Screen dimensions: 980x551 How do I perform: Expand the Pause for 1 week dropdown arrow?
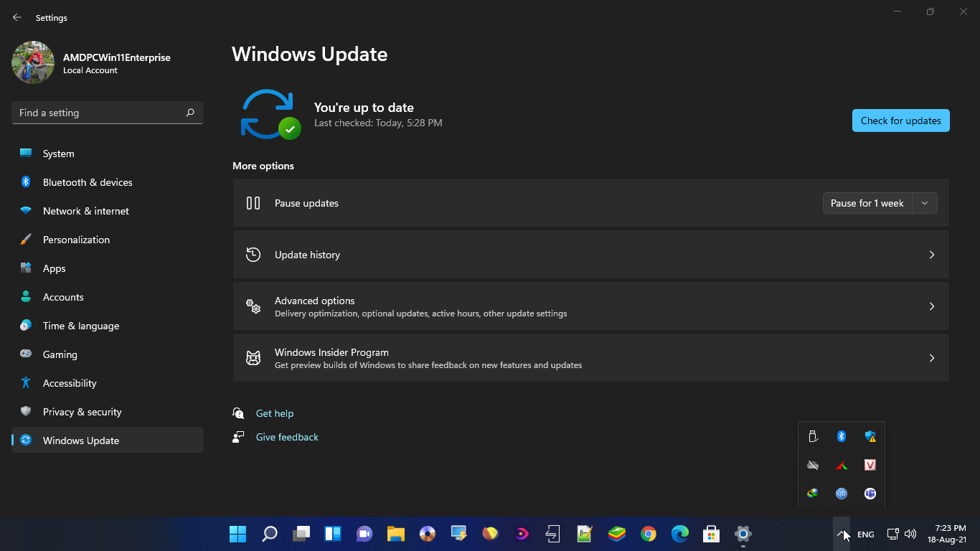click(x=925, y=203)
